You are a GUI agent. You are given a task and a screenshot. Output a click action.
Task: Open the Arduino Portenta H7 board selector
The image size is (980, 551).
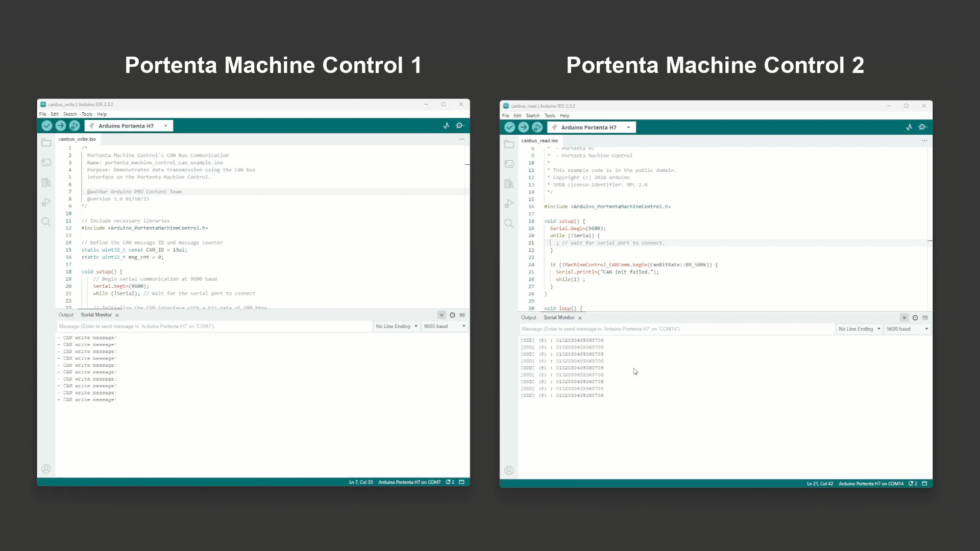coord(128,126)
